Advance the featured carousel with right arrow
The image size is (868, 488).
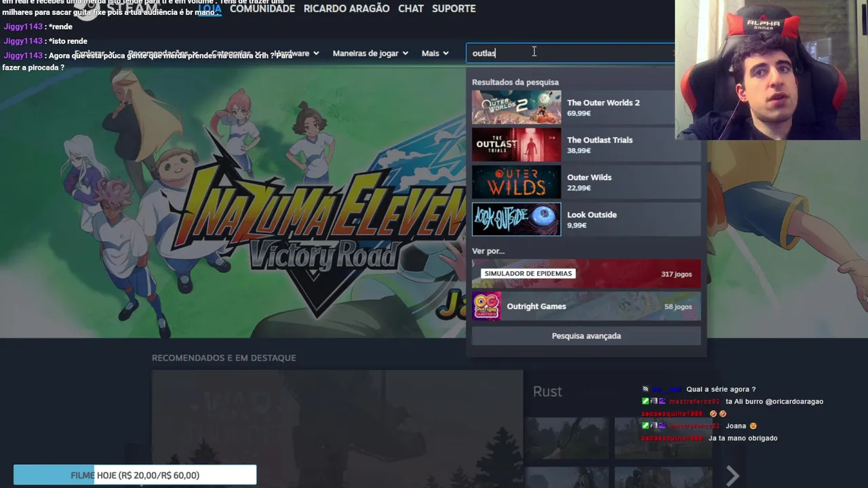pyautogui.click(x=732, y=476)
